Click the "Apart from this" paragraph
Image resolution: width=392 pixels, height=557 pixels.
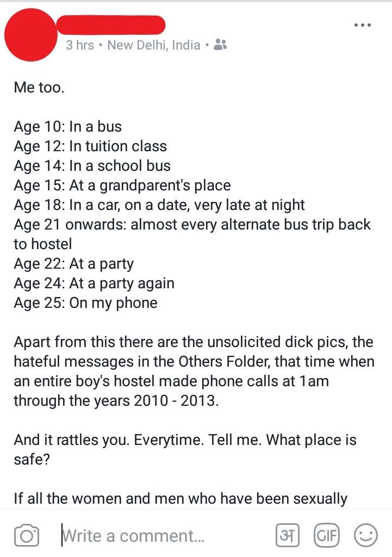(194, 372)
